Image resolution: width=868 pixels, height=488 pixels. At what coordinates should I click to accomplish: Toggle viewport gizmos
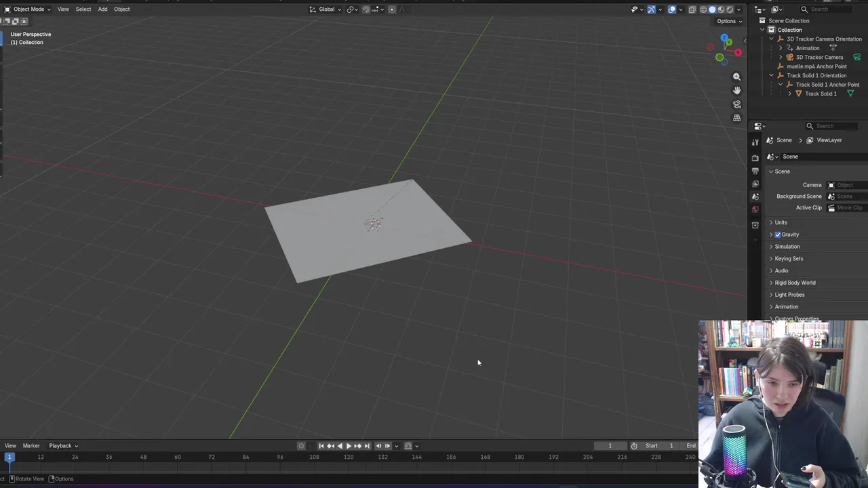tap(652, 9)
